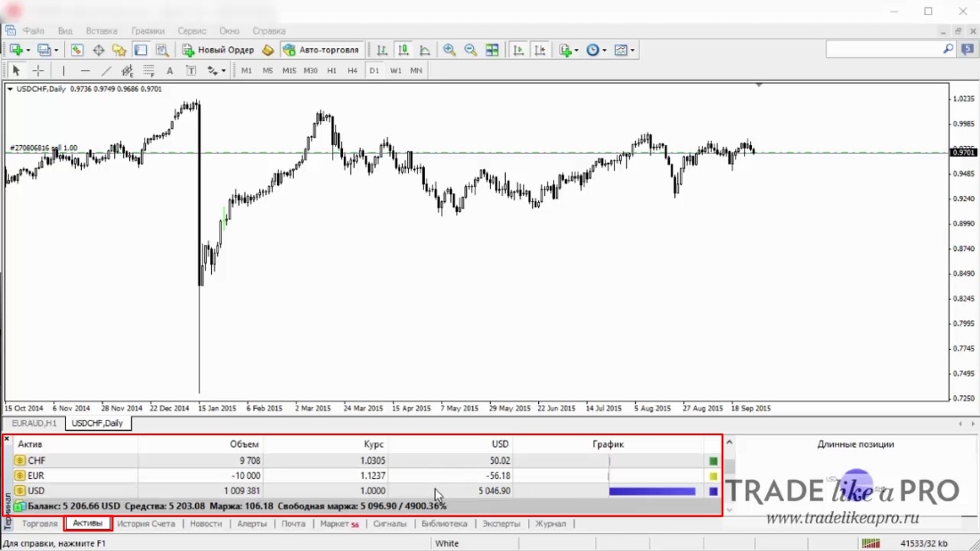
Task: Launch MetaEditor via the yellow book icon
Action: 268,50
